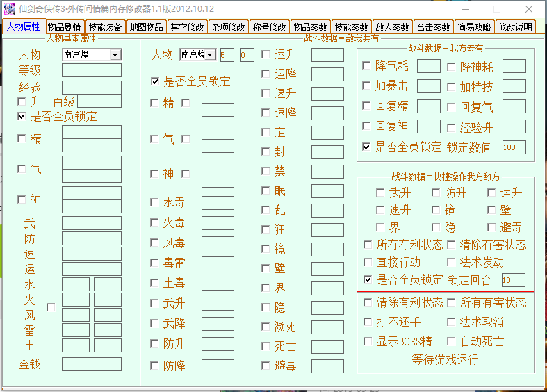Screen dimensions: 547x392
Task: Check the 降神耗 option
Action: coord(451,67)
